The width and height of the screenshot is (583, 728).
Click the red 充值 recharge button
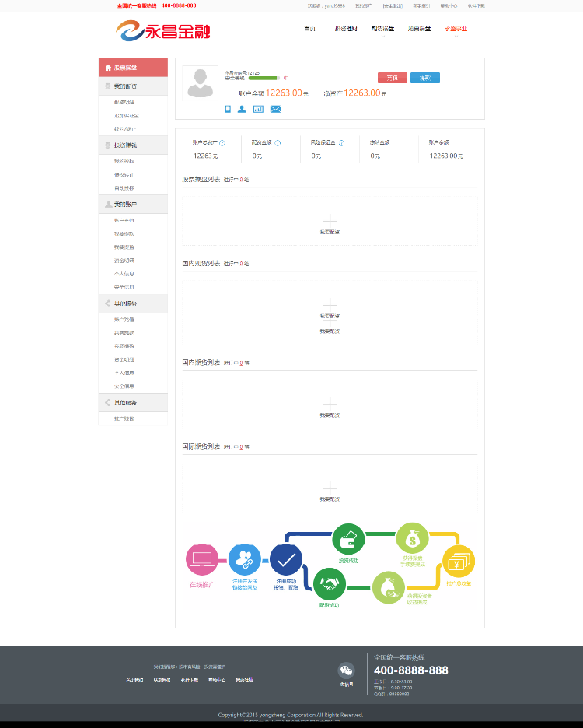tap(393, 78)
